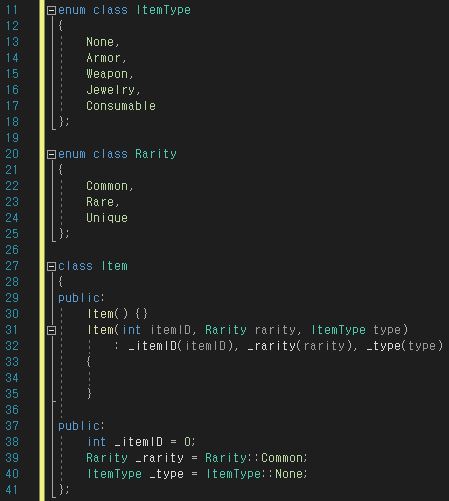Click the _rarity member on line 39
This screenshot has width=449, height=501.
coord(160,458)
